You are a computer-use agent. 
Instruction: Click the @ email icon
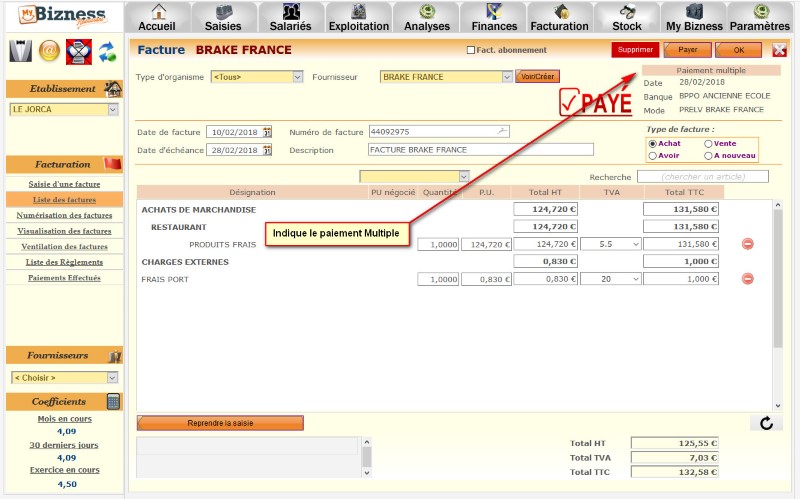pyautogui.click(x=49, y=51)
